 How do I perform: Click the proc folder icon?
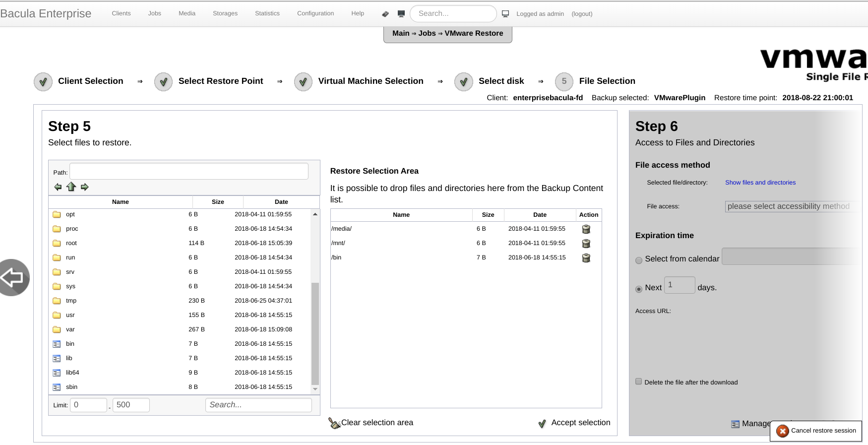tap(57, 229)
